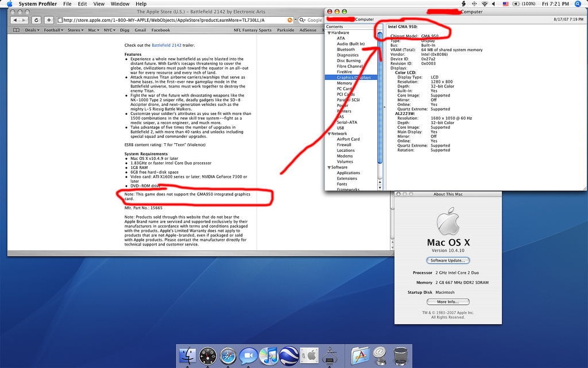This screenshot has width=588, height=368.
Task: Click Safari's Forward arrow button
Action: coord(24,20)
